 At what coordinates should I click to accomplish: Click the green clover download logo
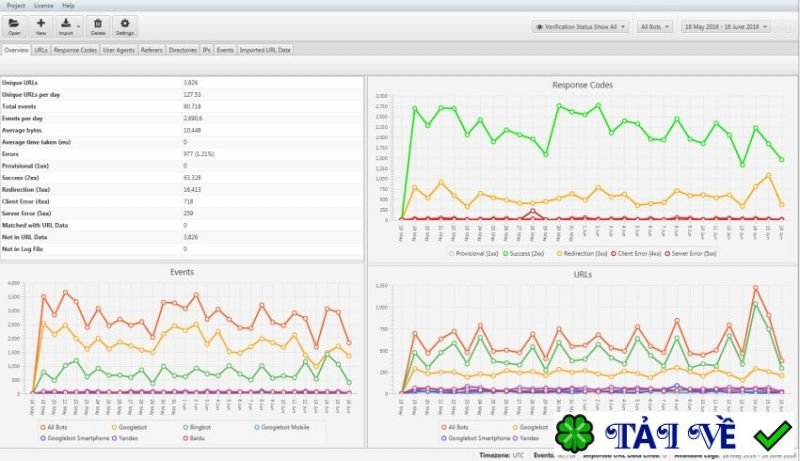pos(575,434)
